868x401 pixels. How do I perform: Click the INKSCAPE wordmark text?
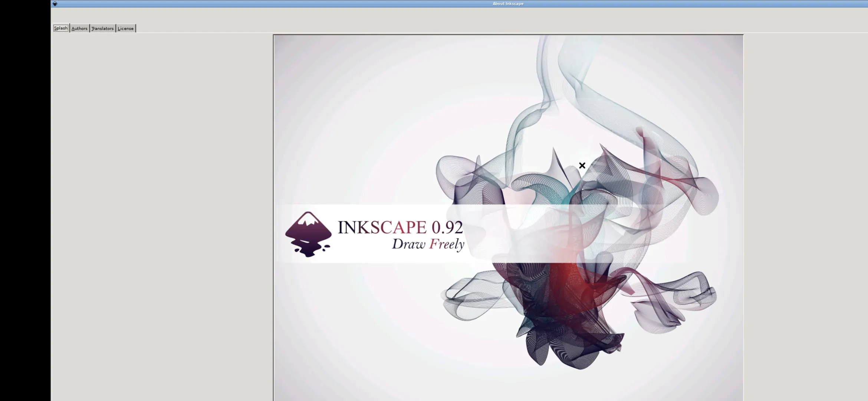point(382,227)
